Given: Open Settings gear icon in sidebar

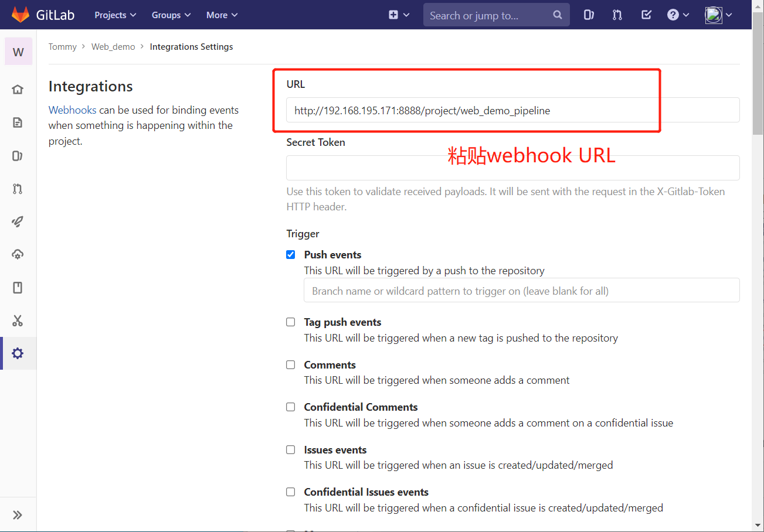Looking at the screenshot, I should point(18,353).
